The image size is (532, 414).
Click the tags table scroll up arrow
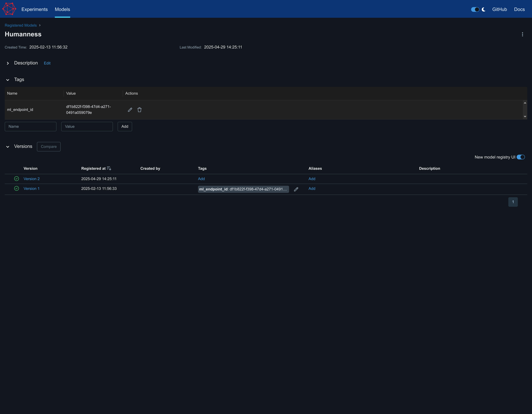pyautogui.click(x=525, y=103)
